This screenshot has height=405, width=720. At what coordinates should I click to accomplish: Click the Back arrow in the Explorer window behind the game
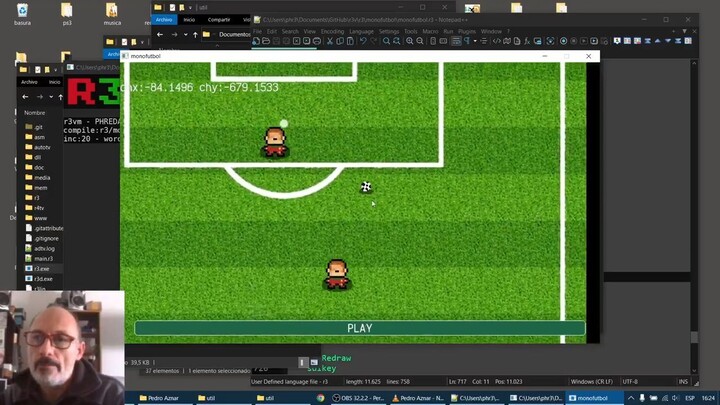(x=25, y=97)
